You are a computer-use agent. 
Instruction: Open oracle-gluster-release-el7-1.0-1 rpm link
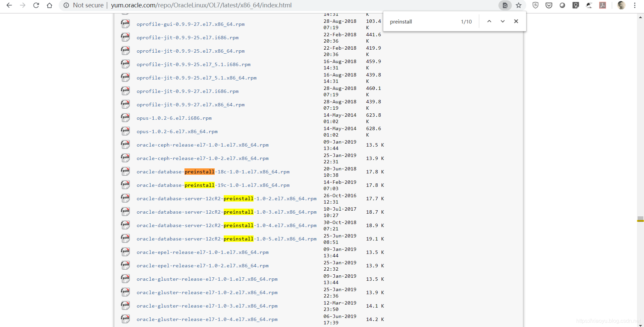tap(207, 279)
